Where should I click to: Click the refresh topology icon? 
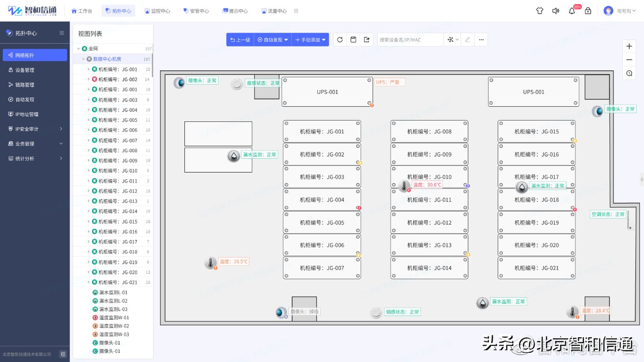[339, 40]
